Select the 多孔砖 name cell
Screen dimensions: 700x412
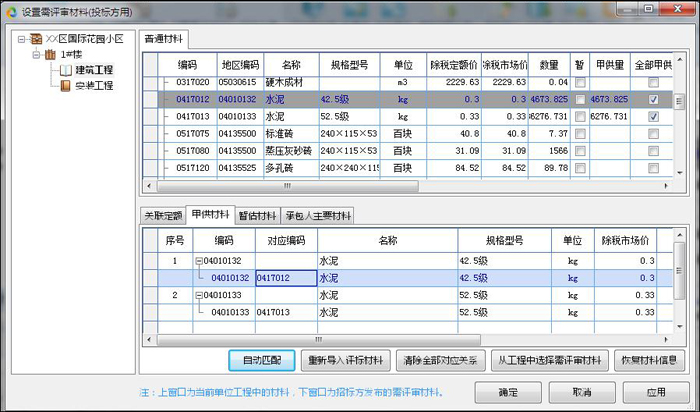[x=291, y=168]
